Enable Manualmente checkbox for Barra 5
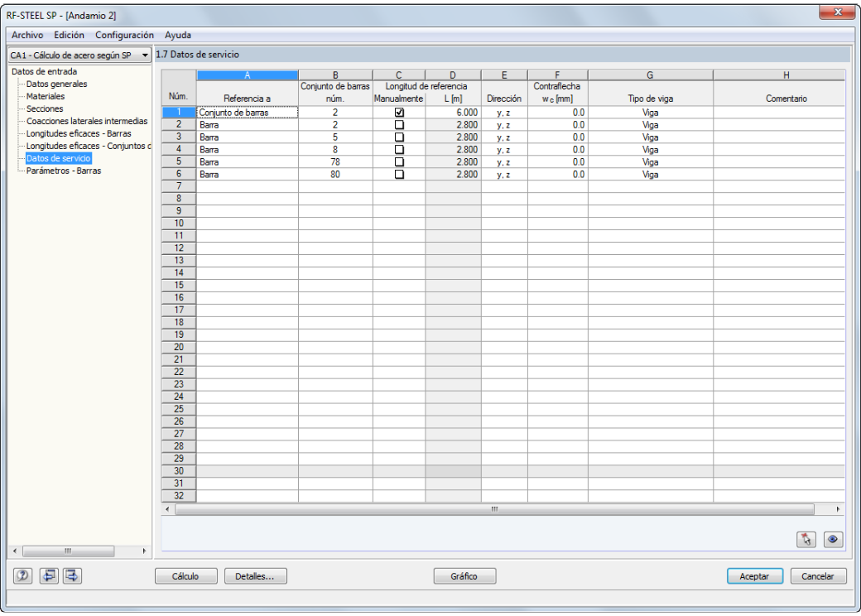The width and height of the screenshot is (861, 616). [399, 137]
